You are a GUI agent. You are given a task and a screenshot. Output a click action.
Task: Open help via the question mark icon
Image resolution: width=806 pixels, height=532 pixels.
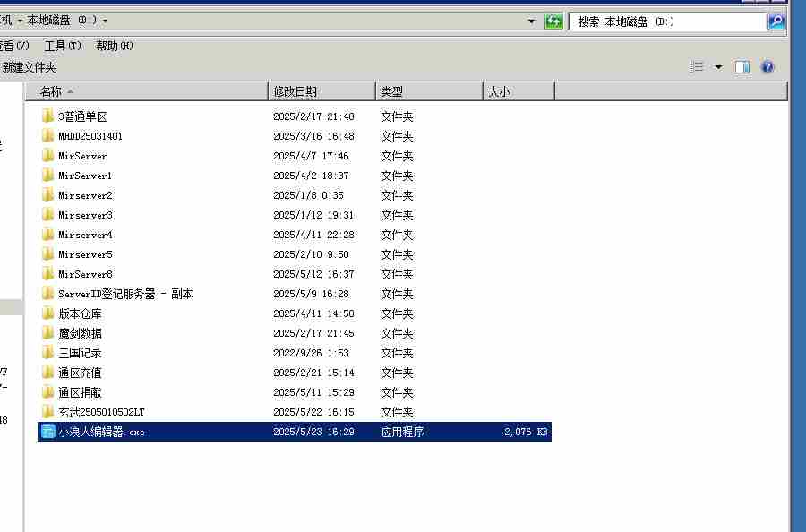coord(767,67)
